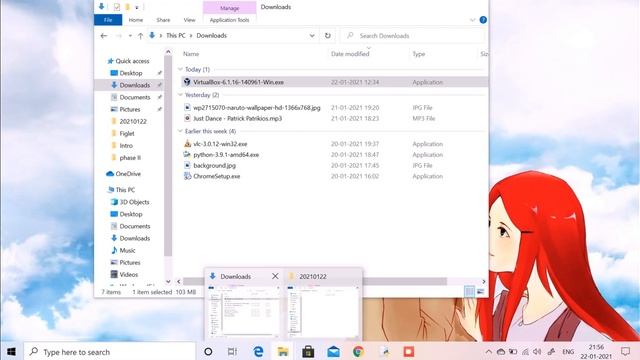Collapse the Earlier this week group
640x360 pixels.
pos(180,131)
